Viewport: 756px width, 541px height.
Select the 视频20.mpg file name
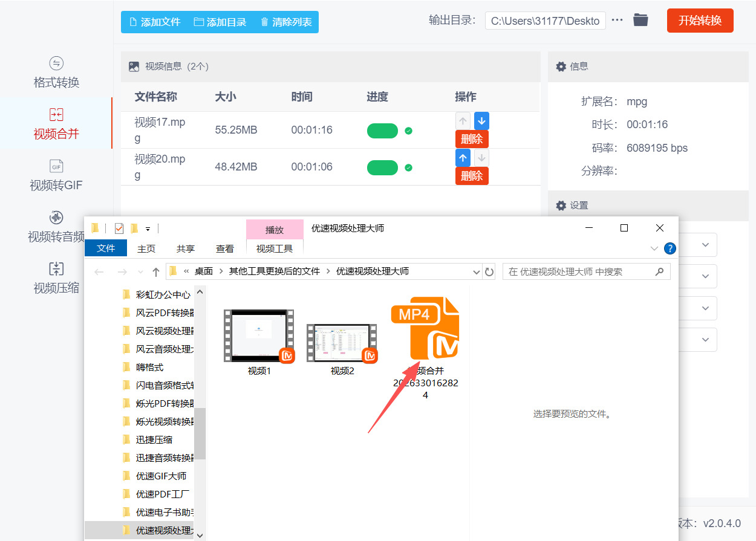point(160,167)
